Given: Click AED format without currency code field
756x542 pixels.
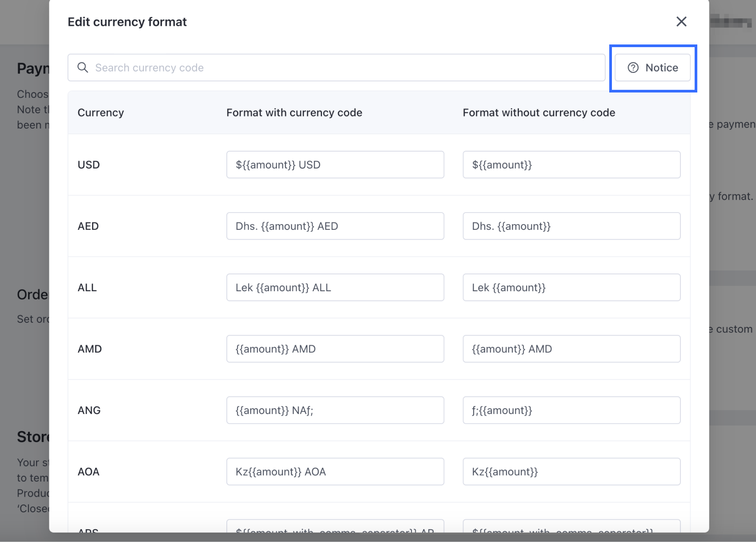Looking at the screenshot, I should [571, 226].
